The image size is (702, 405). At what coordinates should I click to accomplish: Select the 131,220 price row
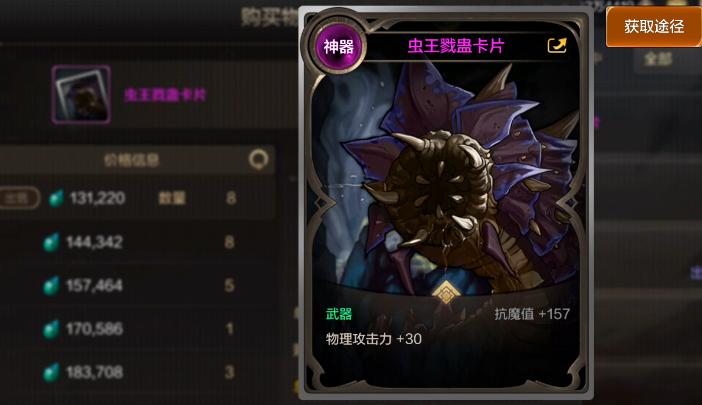pos(138,198)
